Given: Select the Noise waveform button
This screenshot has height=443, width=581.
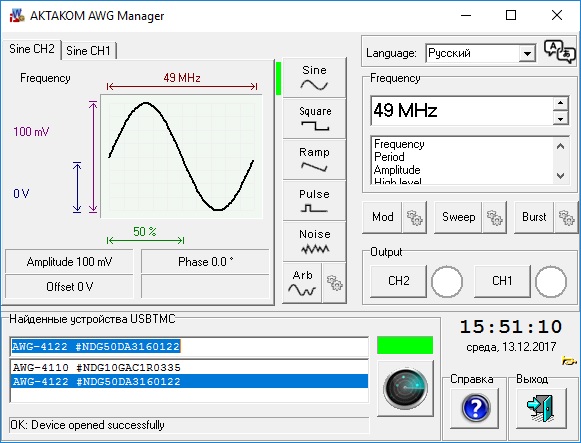Looking at the screenshot, I should [x=314, y=242].
